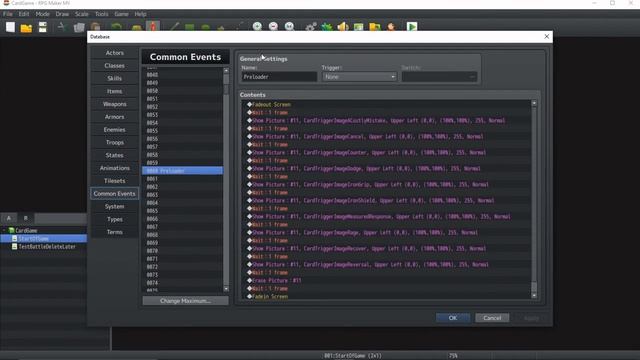This screenshot has width=640, height=360.
Task: Select the Shadow Pen tool
Action: (239, 27)
